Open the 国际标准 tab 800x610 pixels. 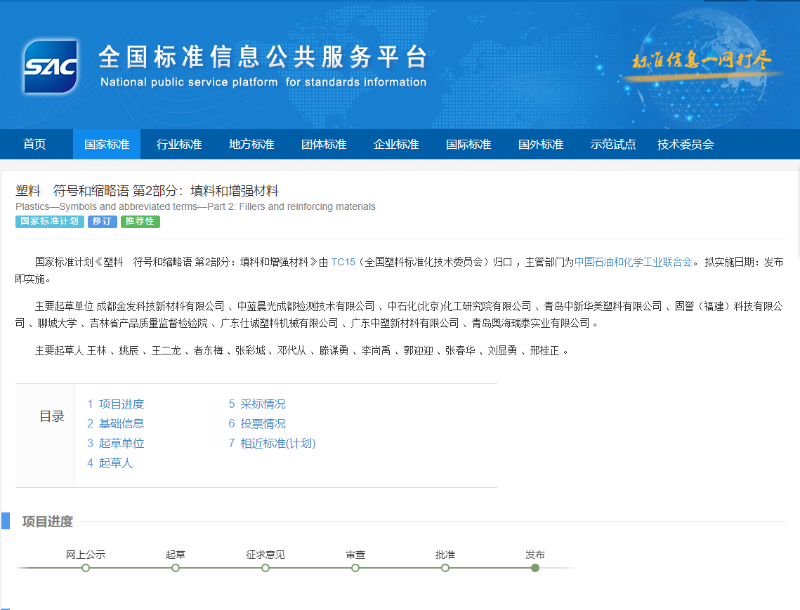pyautogui.click(x=466, y=144)
